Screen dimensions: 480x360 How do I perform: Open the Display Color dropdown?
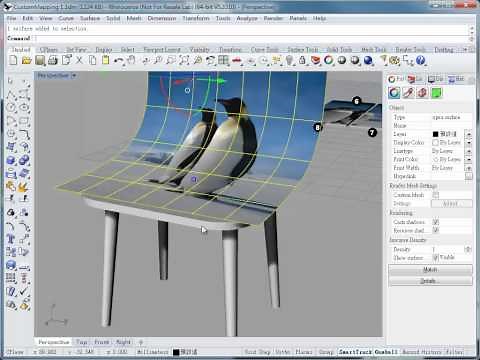pyautogui.click(x=469, y=143)
